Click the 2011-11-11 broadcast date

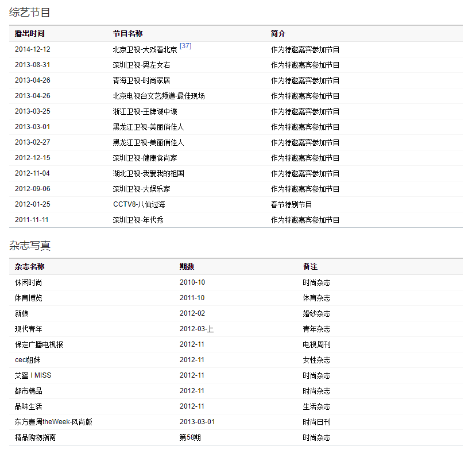(x=32, y=220)
